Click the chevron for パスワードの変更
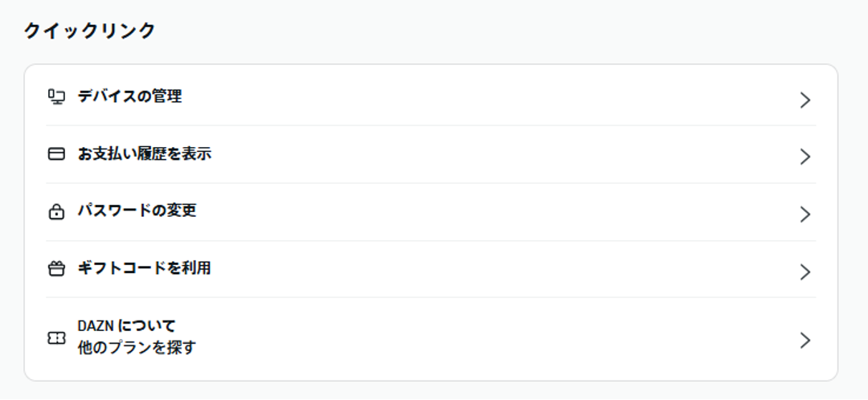Screen dimensions: 868x400 coord(805,214)
